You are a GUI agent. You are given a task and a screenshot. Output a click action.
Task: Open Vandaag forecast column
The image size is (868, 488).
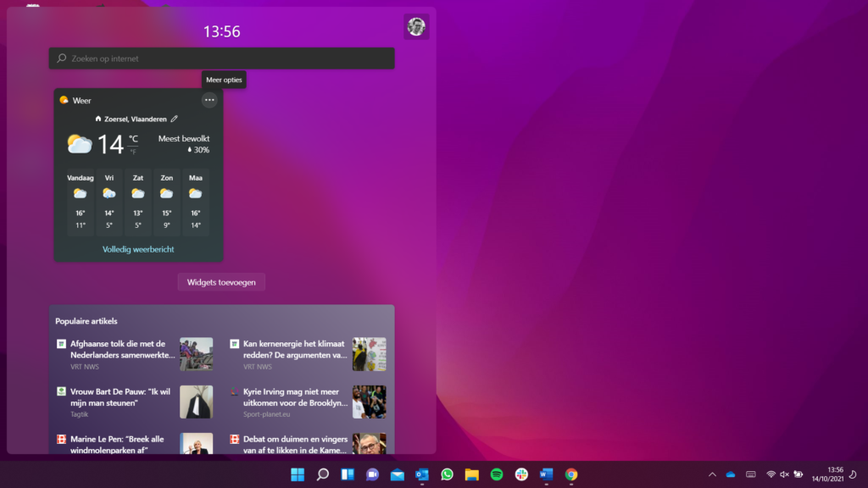pos(81,202)
